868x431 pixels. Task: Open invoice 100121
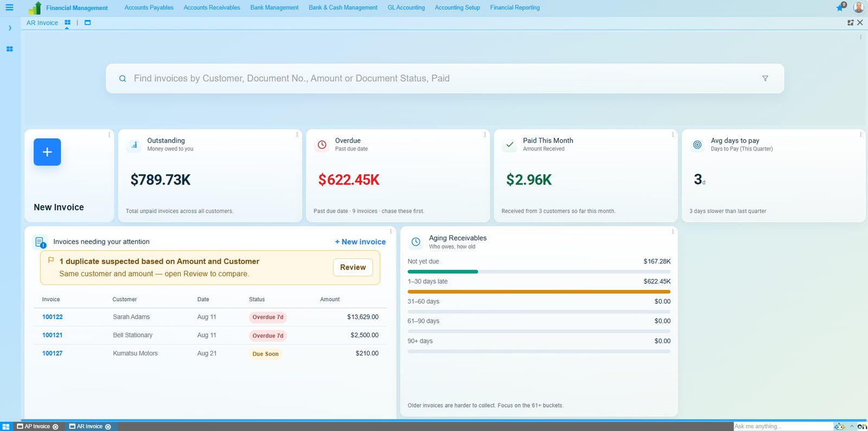point(53,335)
